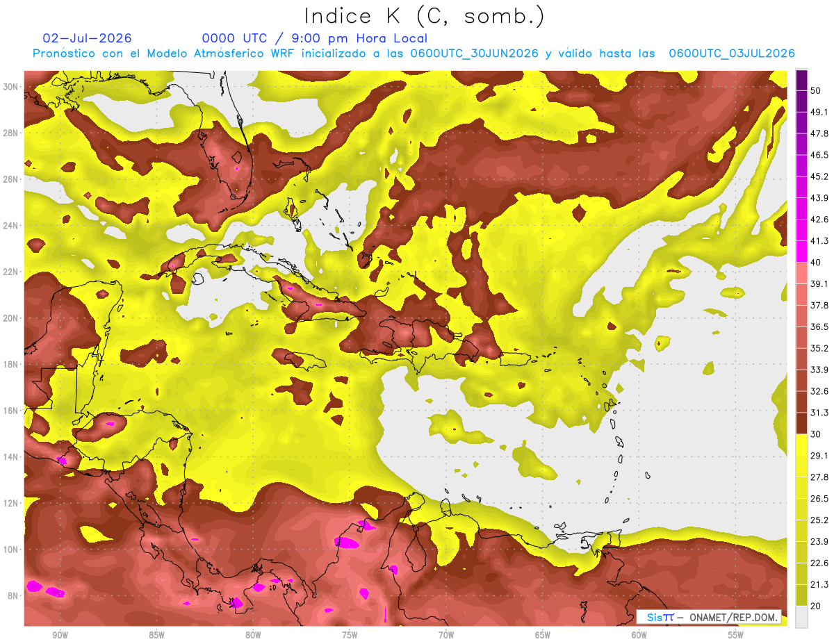Click the "55W" longitude axis label

tap(736, 635)
